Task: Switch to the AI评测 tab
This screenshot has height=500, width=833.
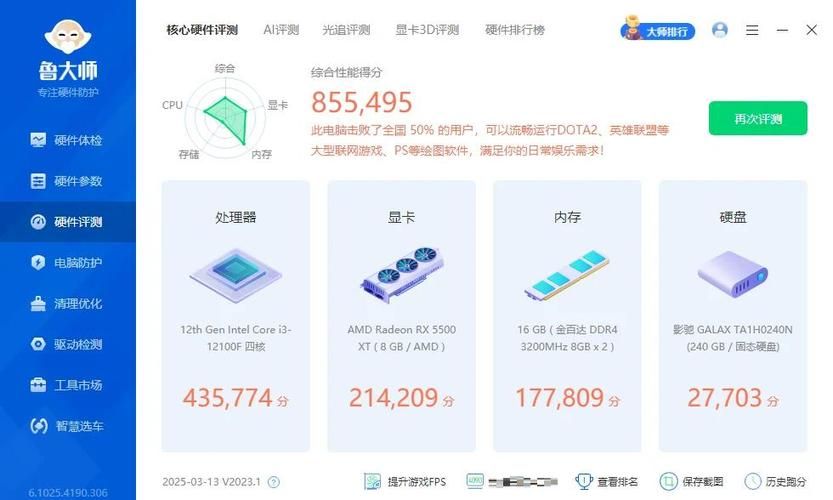Action: 281,30
